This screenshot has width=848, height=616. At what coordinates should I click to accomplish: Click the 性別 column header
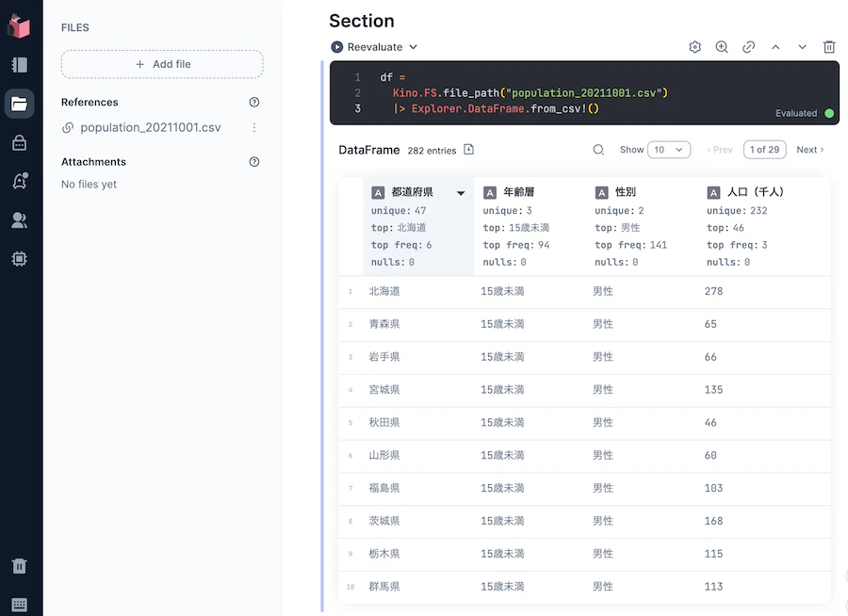(x=626, y=192)
